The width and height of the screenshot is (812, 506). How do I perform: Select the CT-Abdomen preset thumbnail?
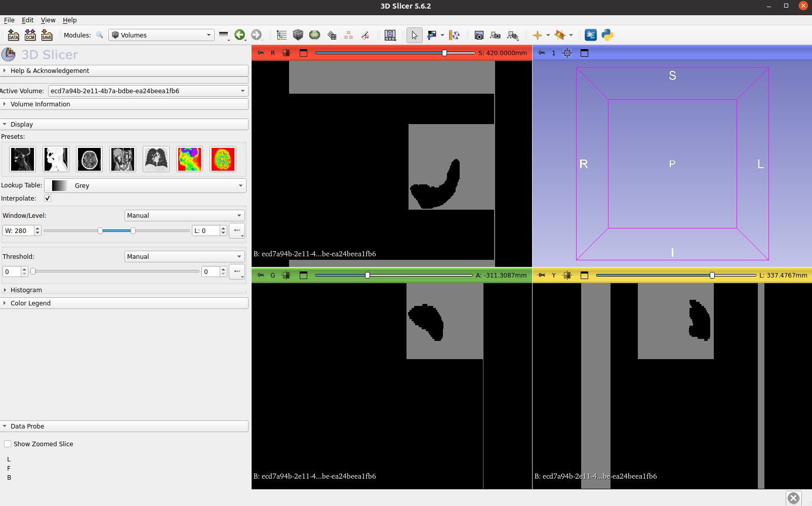(123, 159)
